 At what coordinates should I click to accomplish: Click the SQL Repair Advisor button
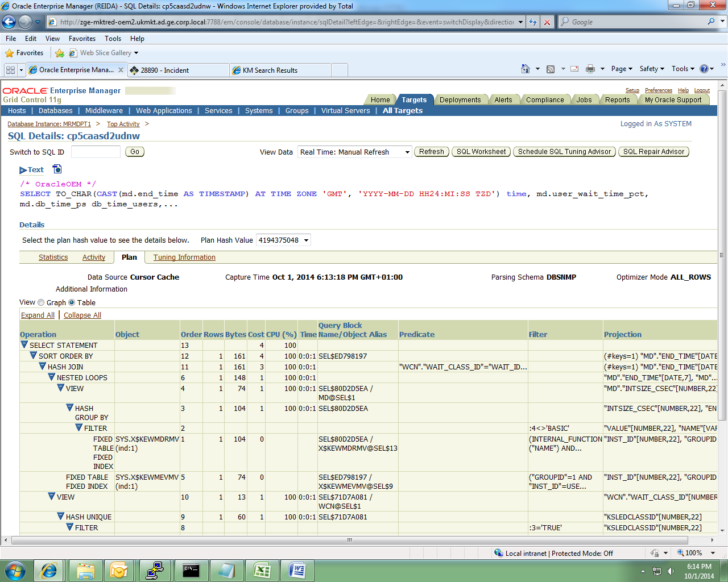pos(653,152)
